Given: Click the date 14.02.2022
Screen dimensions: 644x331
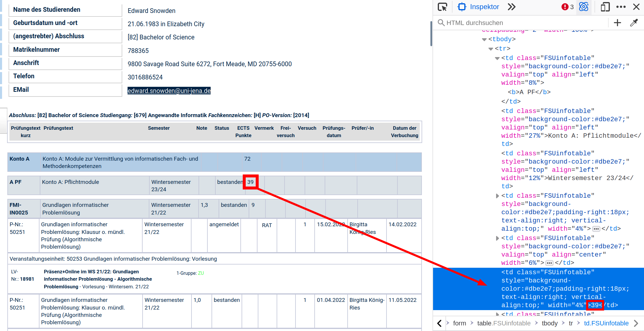Looking at the screenshot, I should [x=402, y=224].
